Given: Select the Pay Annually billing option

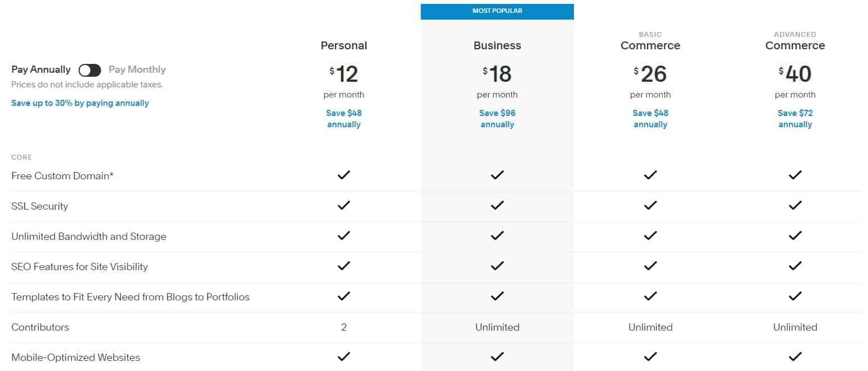Looking at the screenshot, I should (41, 69).
